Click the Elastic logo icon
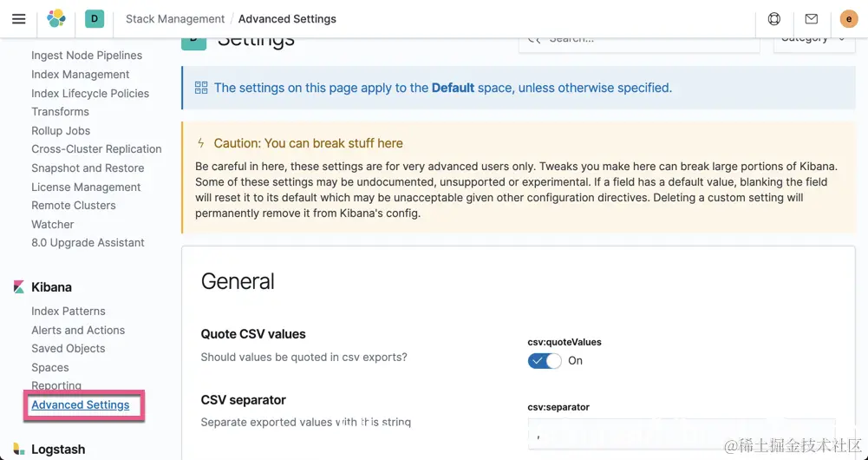The height and width of the screenshot is (460, 868). point(55,19)
